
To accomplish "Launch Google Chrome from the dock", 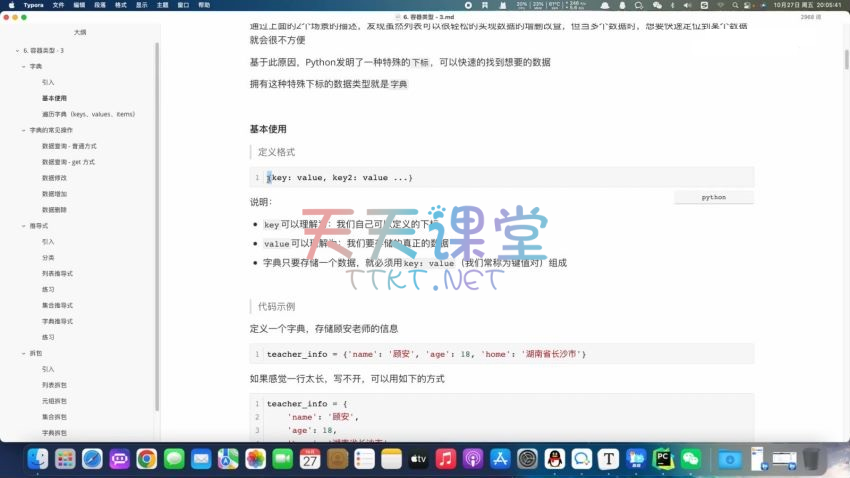I will point(147,459).
